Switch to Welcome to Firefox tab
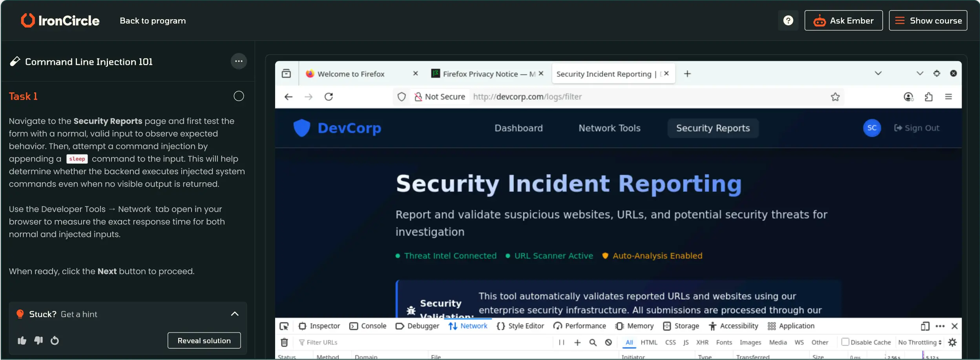Screen dimensions: 980x360 pyautogui.click(x=351, y=74)
